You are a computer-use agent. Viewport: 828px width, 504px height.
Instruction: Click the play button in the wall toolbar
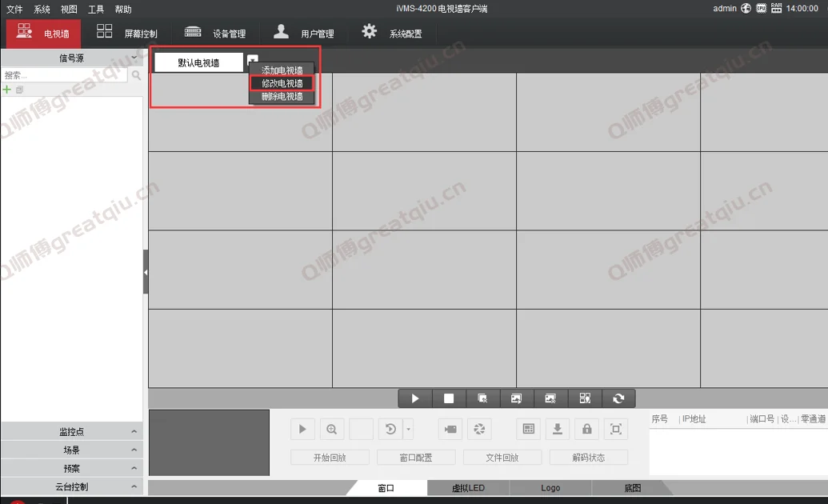(415, 398)
